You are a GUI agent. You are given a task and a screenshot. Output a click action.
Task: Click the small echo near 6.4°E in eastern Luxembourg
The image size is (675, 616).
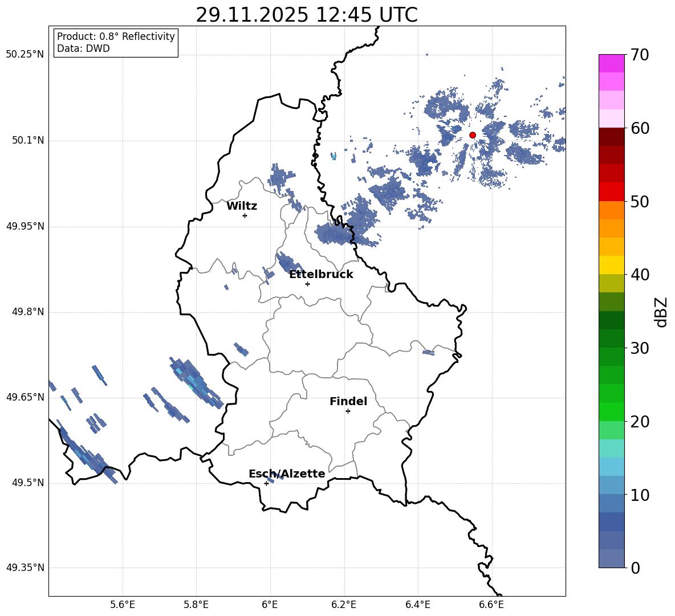(x=428, y=353)
